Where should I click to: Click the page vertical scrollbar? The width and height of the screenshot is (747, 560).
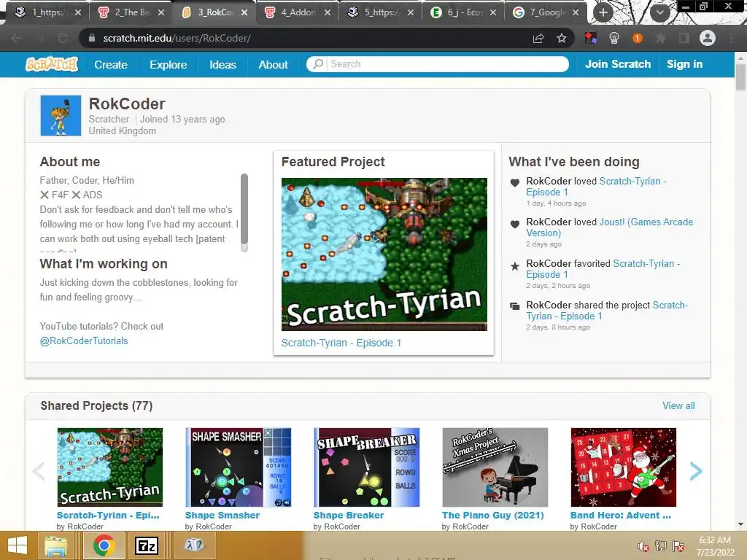740,76
